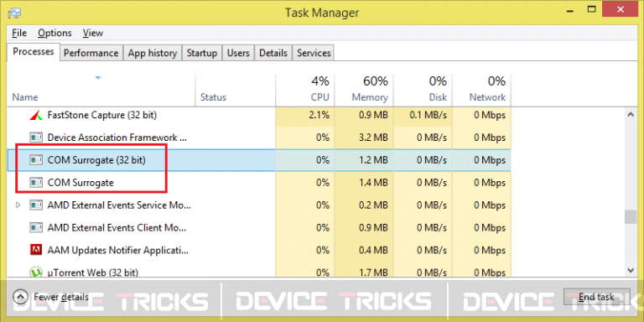Viewport: 644px width, 322px height.
Task: Open the Services tab
Action: 314,53
